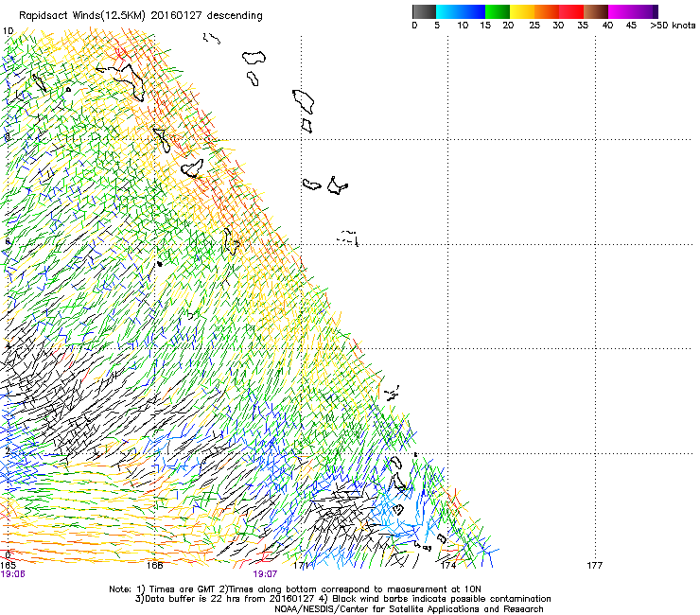The image size is (700, 615).
Task: Click the yellow 20-25 knots legend color
Action: point(522,11)
